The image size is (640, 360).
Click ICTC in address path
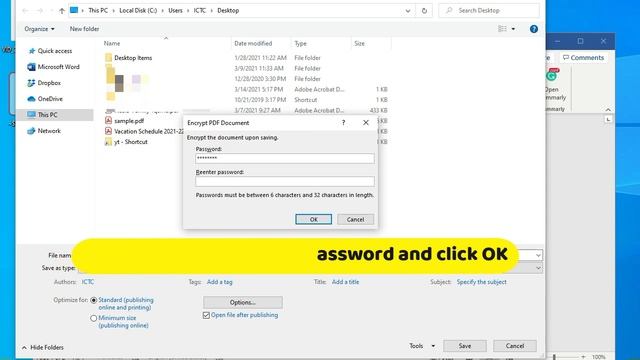(200, 11)
